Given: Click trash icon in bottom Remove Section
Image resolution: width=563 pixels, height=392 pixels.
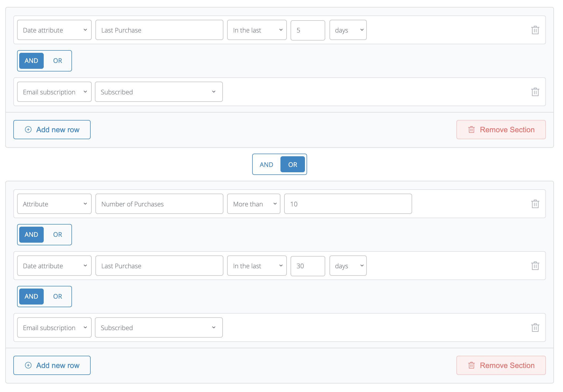Looking at the screenshot, I should (x=471, y=365).
